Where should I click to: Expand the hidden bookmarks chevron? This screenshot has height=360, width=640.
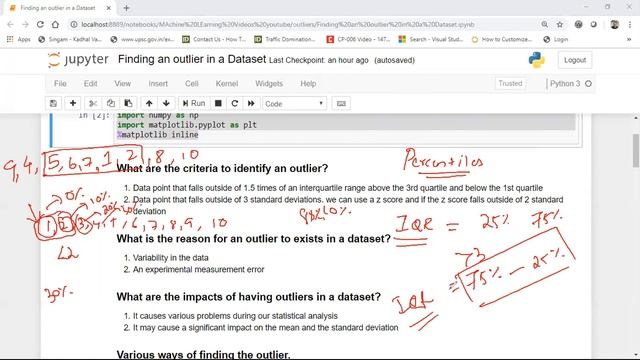click(629, 39)
